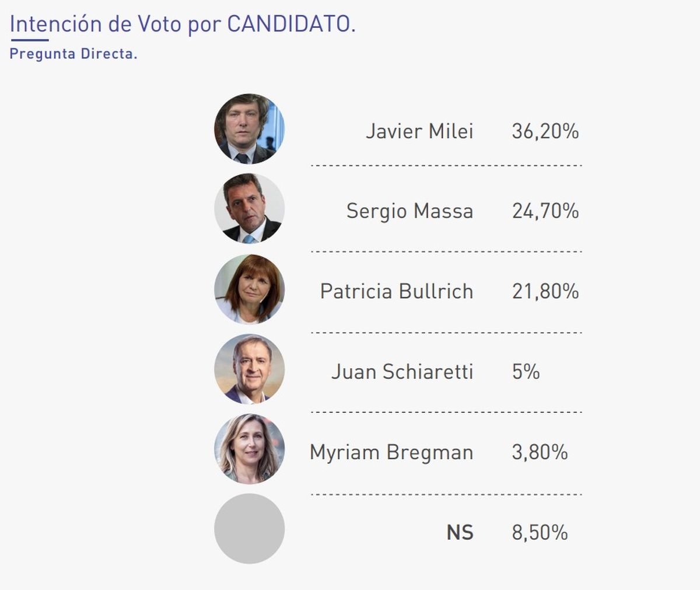Click the 5% value in the Schiaretti row
The height and width of the screenshot is (590, 700).
tap(526, 372)
